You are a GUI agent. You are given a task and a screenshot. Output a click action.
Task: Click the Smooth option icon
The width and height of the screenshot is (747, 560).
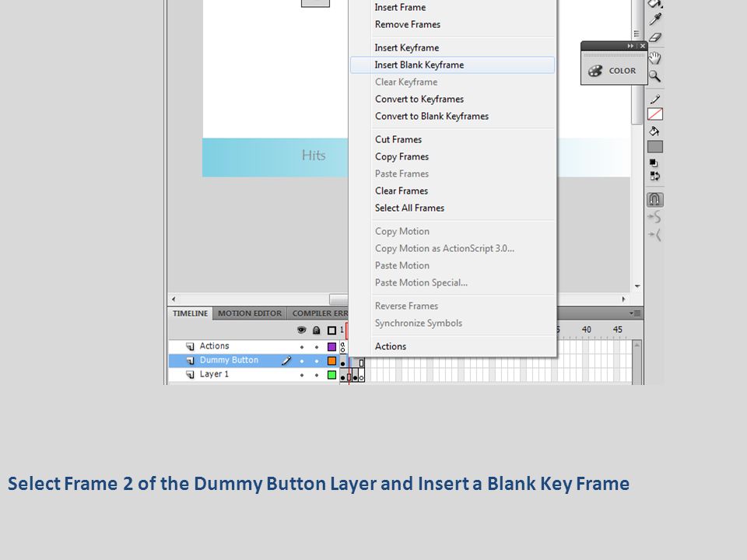pyautogui.click(x=655, y=217)
